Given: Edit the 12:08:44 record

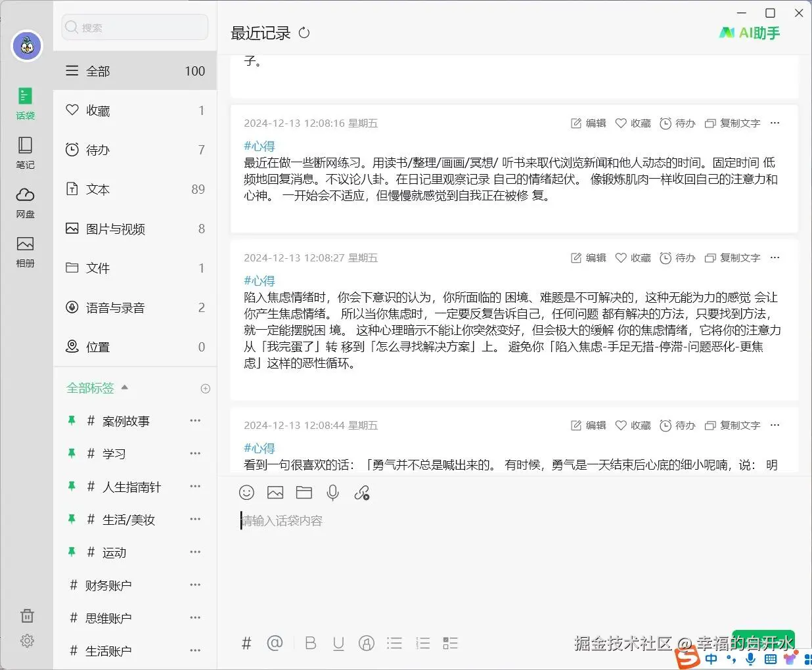Looking at the screenshot, I should pyautogui.click(x=589, y=426).
